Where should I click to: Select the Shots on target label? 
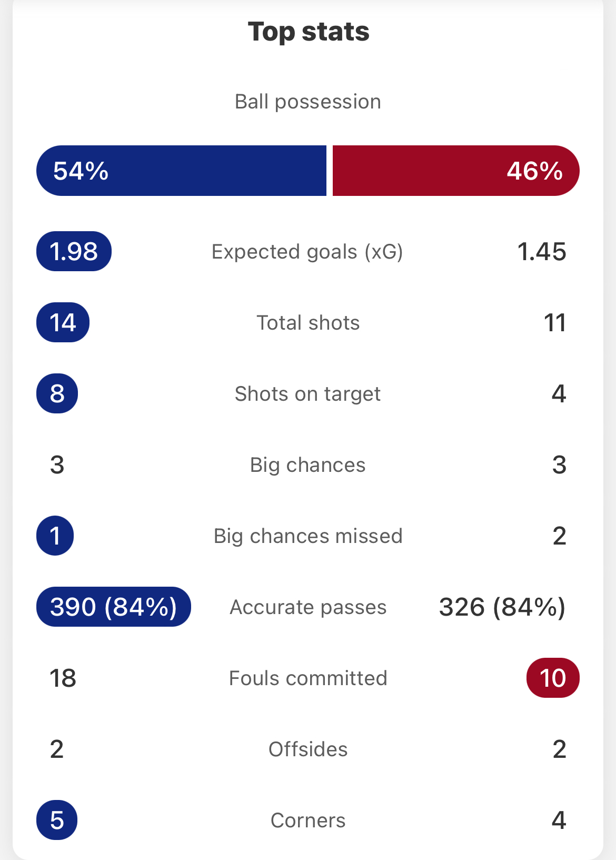coord(307,394)
